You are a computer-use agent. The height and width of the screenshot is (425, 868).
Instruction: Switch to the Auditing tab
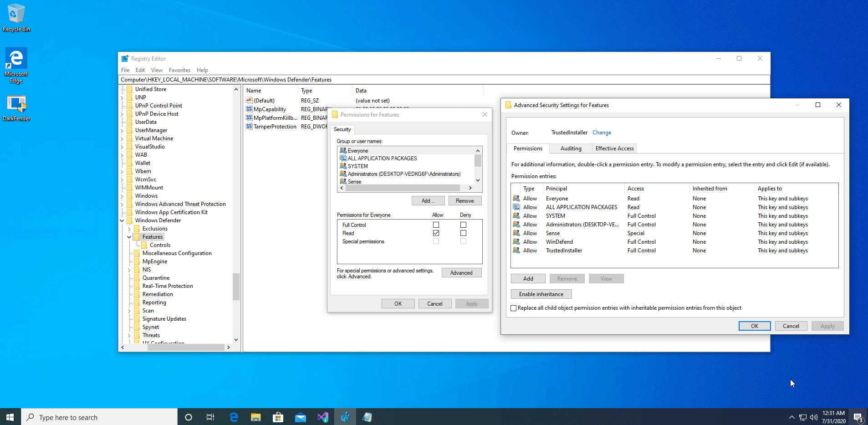pyautogui.click(x=571, y=148)
